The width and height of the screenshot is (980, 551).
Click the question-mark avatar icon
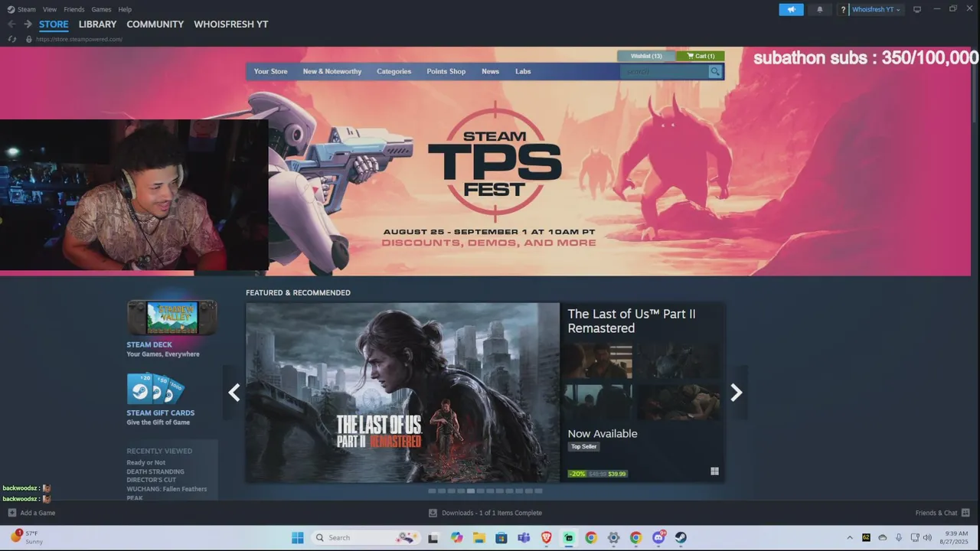(844, 10)
